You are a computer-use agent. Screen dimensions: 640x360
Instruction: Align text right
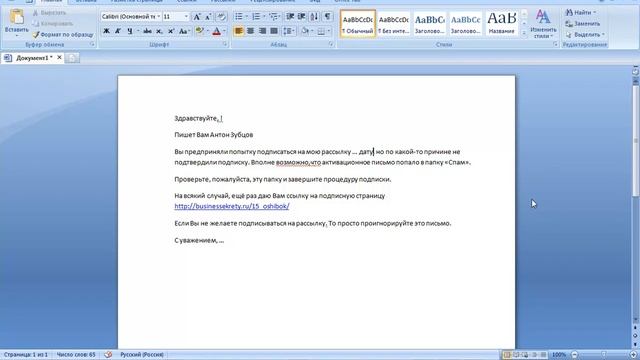tap(262, 31)
